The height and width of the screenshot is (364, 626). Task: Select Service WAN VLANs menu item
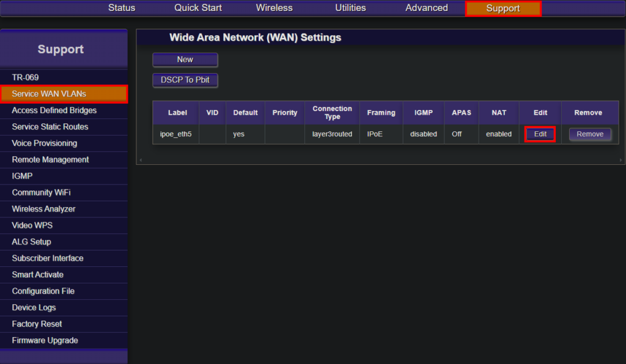pyautogui.click(x=49, y=94)
